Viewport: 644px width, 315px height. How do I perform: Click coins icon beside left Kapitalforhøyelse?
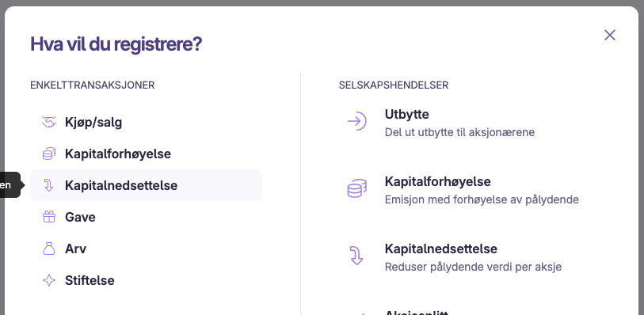point(49,154)
